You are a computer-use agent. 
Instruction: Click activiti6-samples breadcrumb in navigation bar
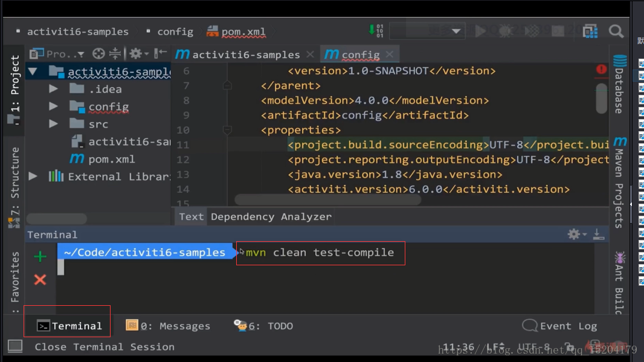pyautogui.click(x=77, y=31)
